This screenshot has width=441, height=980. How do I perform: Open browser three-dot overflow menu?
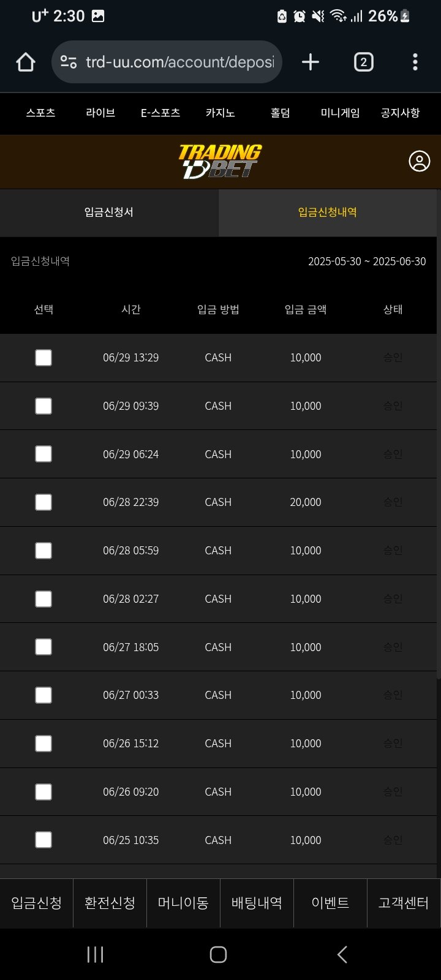coord(415,62)
